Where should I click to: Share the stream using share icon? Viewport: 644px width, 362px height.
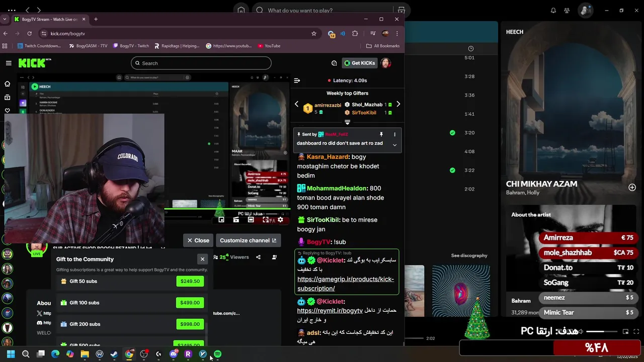(258, 257)
